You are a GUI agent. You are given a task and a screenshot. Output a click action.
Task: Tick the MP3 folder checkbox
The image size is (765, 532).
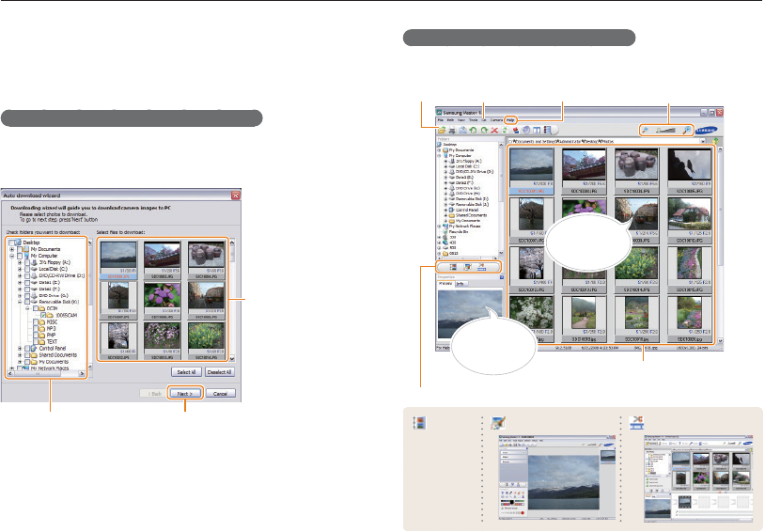click(36, 328)
